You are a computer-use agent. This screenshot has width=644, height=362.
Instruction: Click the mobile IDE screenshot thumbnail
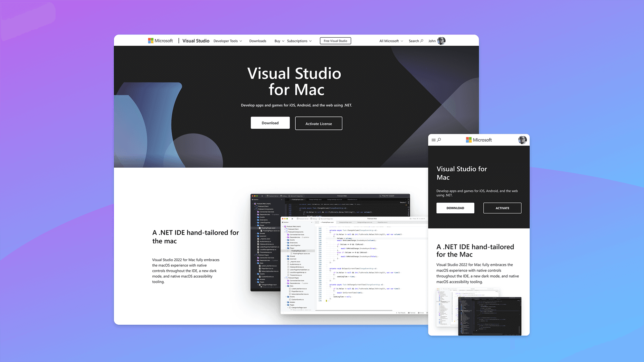pos(479,311)
